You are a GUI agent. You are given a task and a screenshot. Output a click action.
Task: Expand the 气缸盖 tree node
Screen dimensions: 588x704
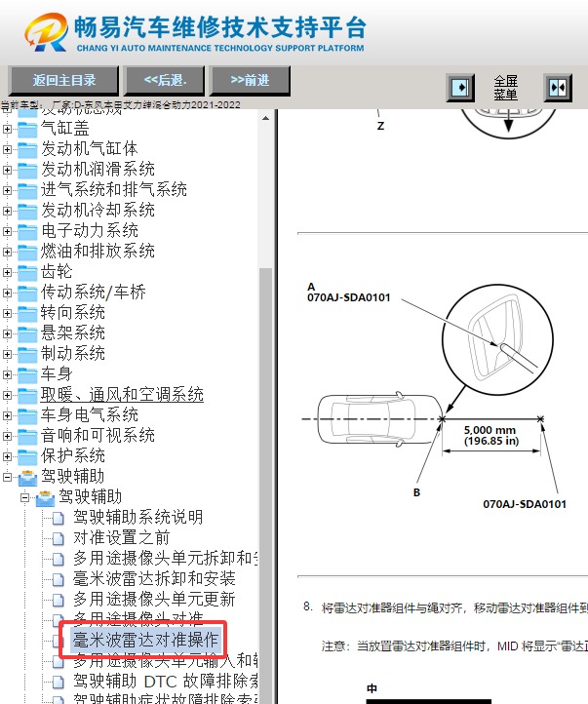pos(7,129)
